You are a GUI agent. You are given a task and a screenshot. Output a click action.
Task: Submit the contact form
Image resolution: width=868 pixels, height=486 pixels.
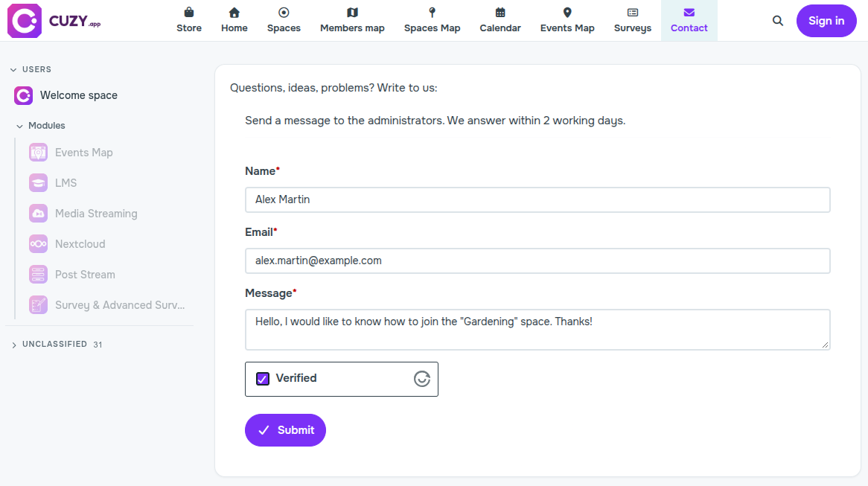[x=285, y=430]
